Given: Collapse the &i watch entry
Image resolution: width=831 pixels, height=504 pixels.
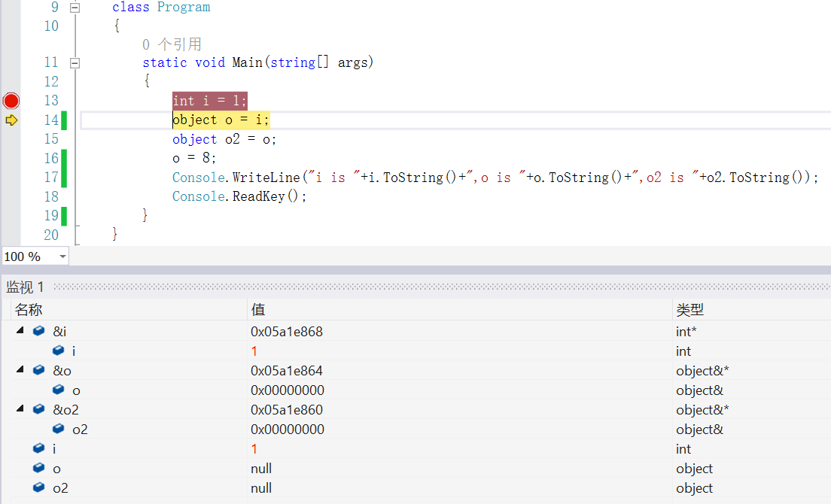Looking at the screenshot, I should (x=20, y=330).
